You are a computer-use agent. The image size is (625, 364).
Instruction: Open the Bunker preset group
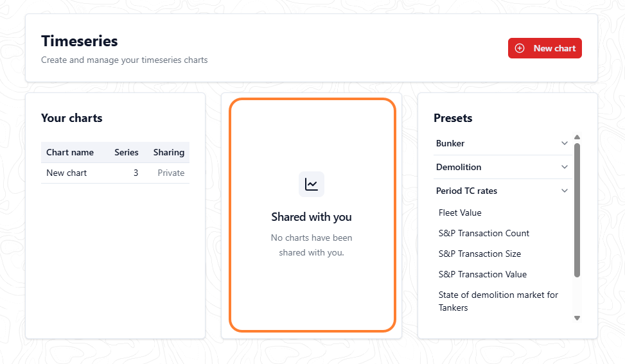(x=502, y=143)
